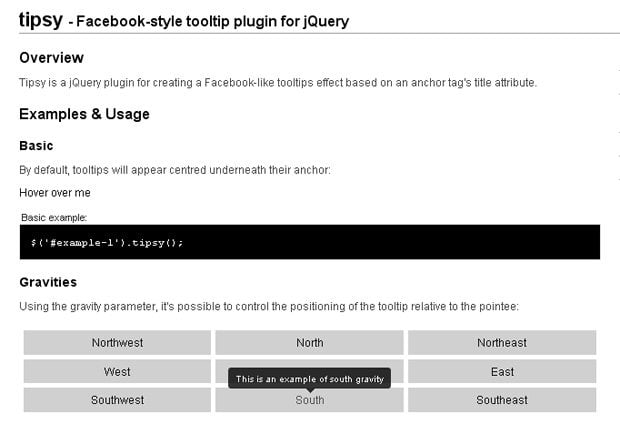
Task: Click the West gravity button
Action: pos(117,372)
